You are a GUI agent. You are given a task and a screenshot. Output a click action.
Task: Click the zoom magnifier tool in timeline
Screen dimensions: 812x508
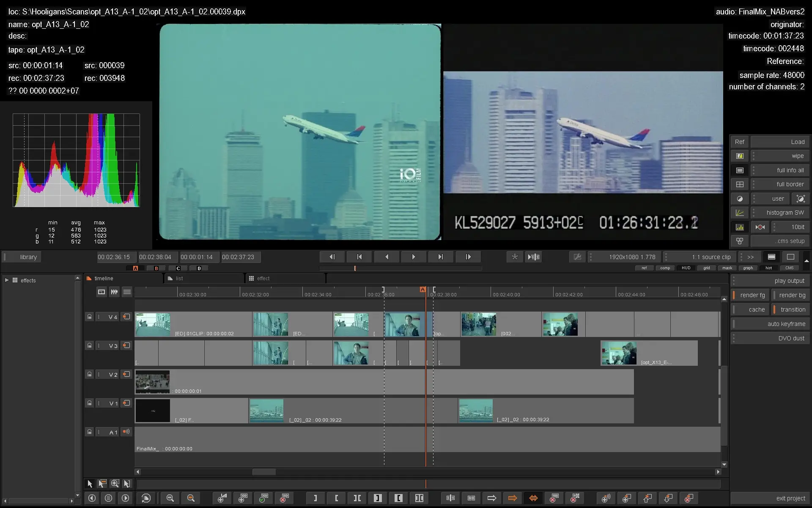[115, 483]
